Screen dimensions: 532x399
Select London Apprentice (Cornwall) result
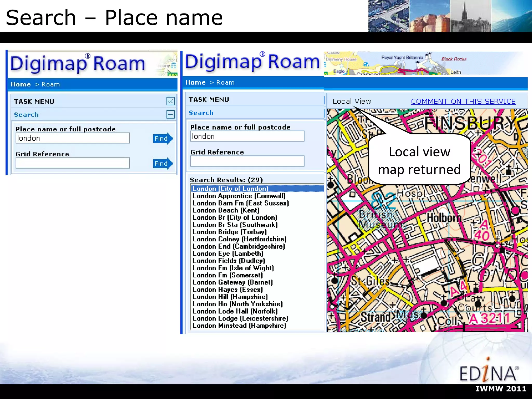(239, 196)
